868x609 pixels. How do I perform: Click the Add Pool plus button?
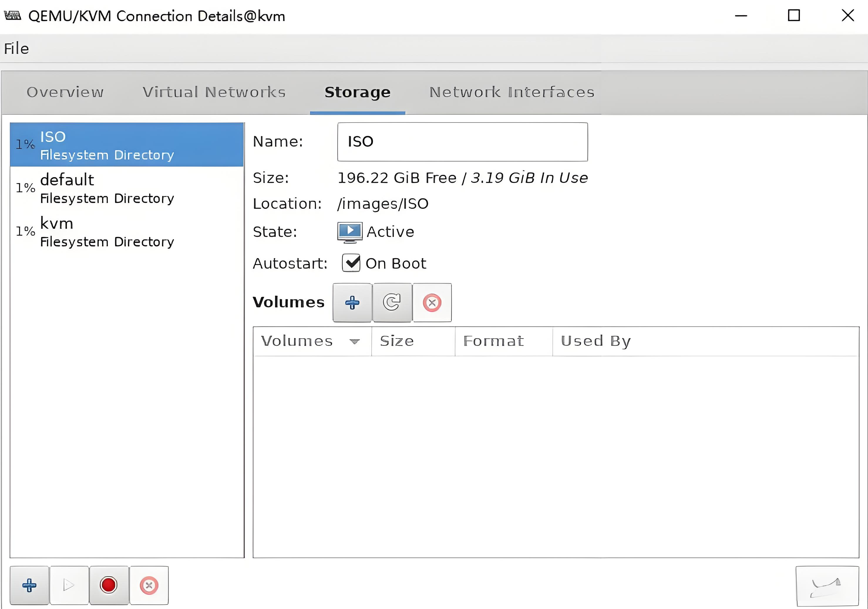(29, 585)
